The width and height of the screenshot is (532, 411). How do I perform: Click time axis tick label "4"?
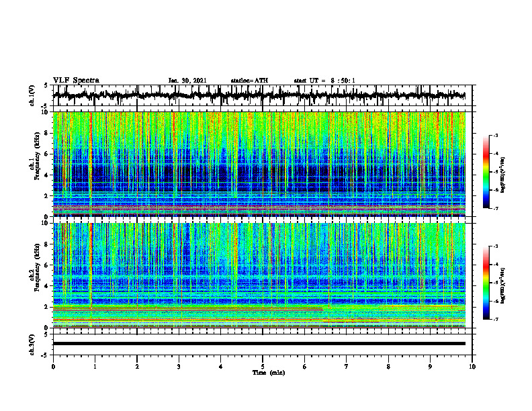[220, 367]
